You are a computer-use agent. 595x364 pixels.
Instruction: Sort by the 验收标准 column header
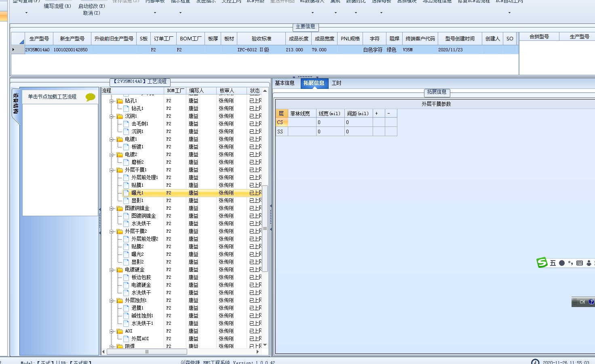point(261,39)
